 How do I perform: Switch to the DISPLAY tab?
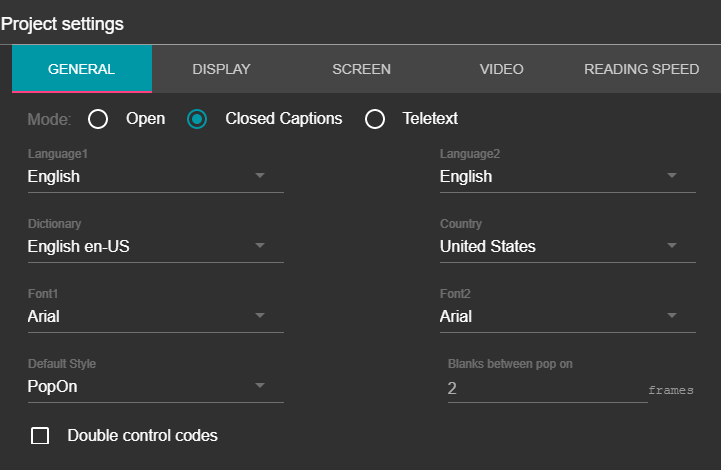[x=221, y=69]
